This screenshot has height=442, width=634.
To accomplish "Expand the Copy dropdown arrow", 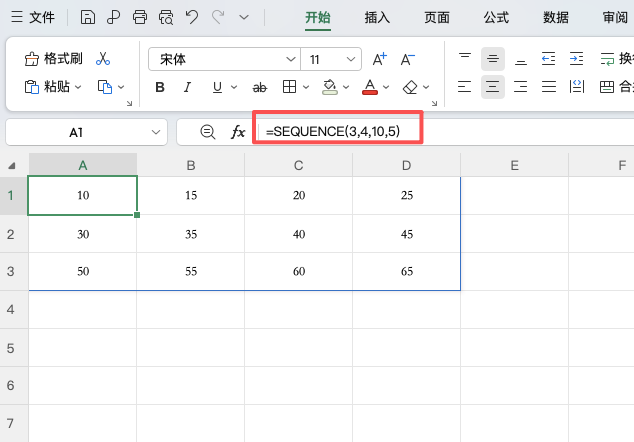I will [121, 87].
